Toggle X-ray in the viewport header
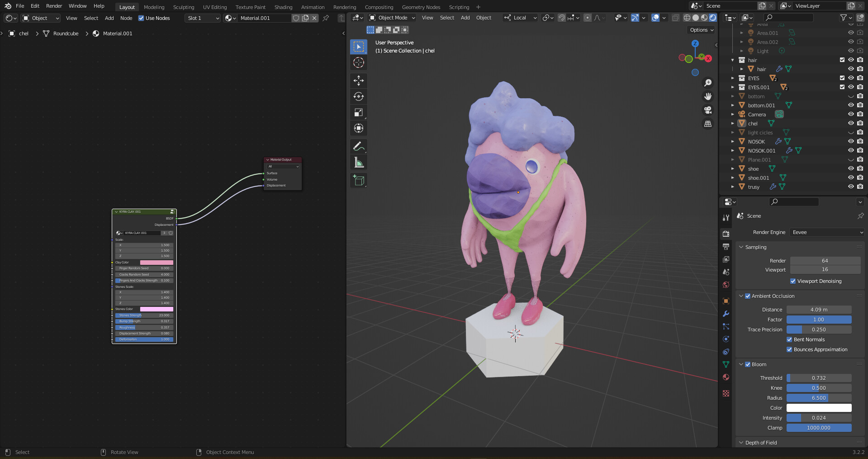This screenshot has height=459, width=868. (675, 18)
